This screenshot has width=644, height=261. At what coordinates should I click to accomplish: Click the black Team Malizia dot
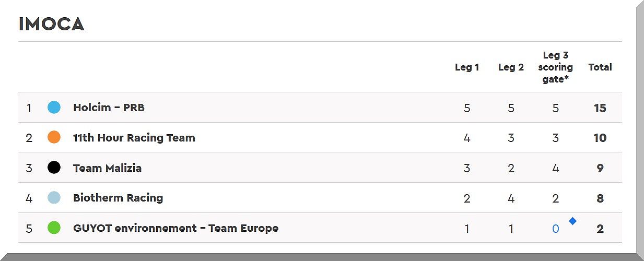54,168
